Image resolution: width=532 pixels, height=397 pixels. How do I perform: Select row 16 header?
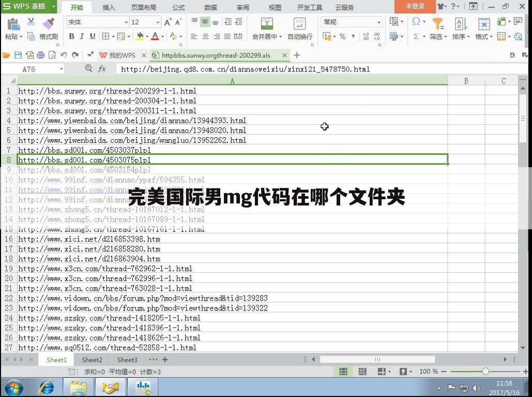pyautogui.click(x=8, y=239)
